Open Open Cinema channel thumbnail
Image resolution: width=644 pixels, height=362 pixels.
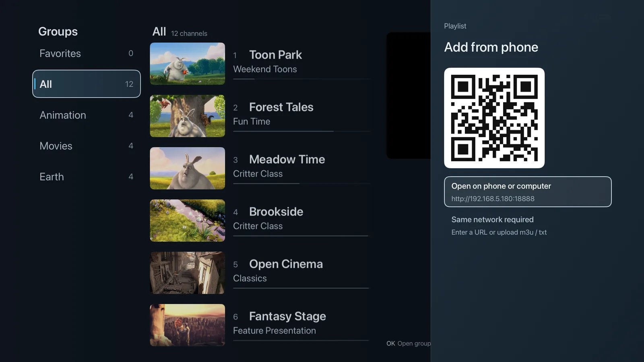tap(188, 273)
